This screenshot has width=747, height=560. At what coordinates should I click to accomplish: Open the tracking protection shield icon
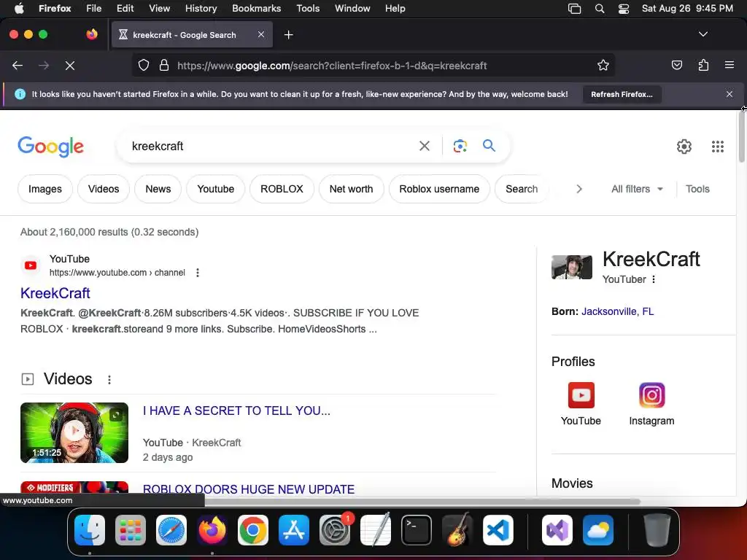click(144, 65)
